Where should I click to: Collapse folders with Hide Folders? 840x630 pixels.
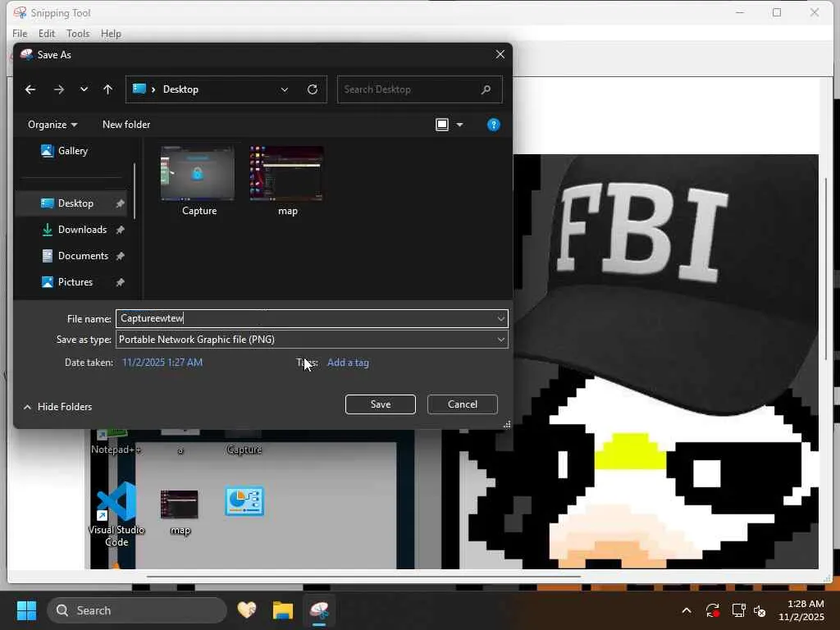58,407
